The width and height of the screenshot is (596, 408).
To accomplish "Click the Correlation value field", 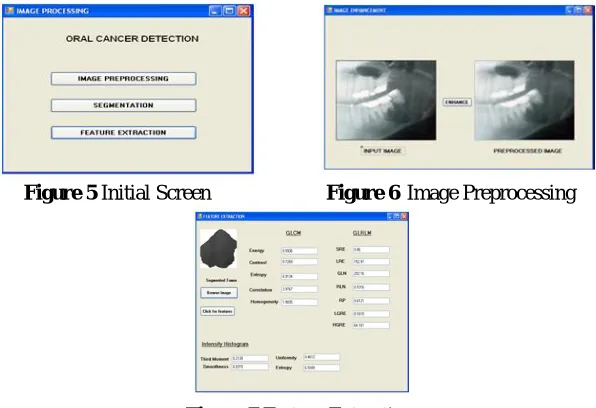I will click(300, 289).
